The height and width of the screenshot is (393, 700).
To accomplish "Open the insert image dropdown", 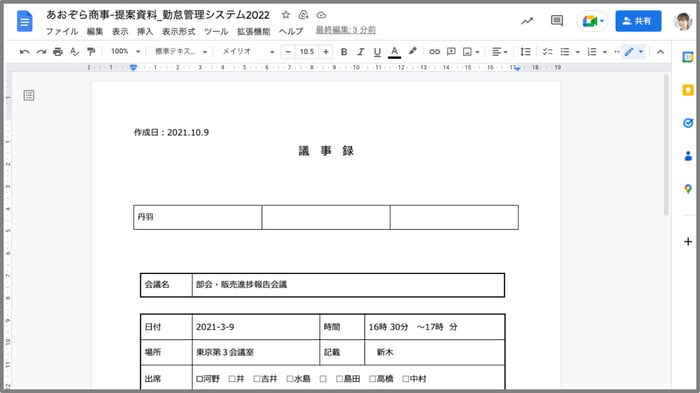I will (x=471, y=52).
